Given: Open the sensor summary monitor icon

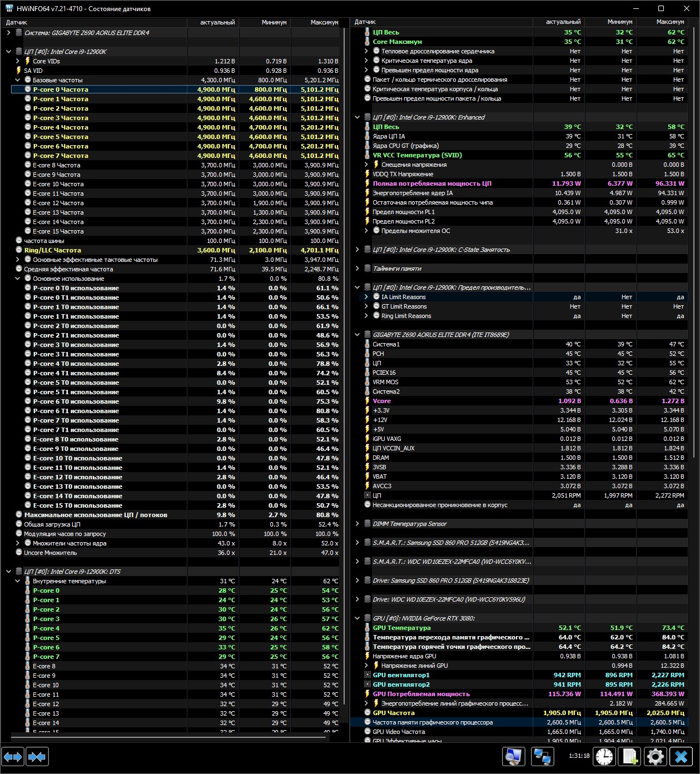Looking at the screenshot, I should (x=514, y=757).
